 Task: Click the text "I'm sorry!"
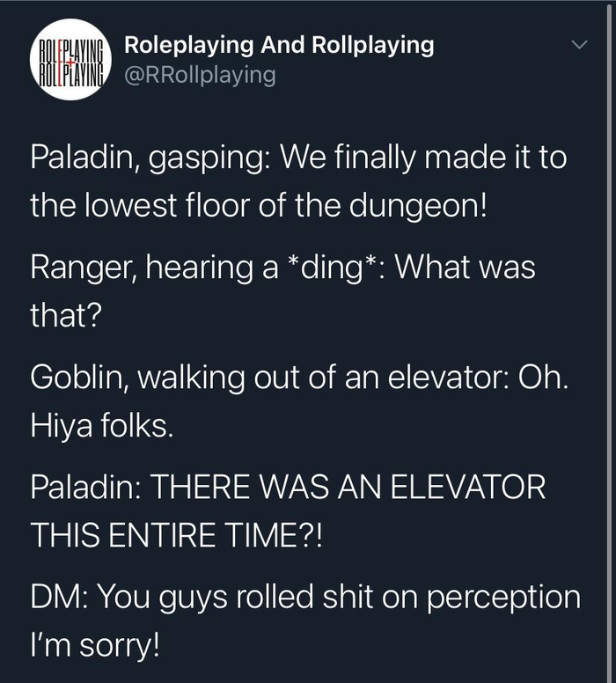(95, 643)
